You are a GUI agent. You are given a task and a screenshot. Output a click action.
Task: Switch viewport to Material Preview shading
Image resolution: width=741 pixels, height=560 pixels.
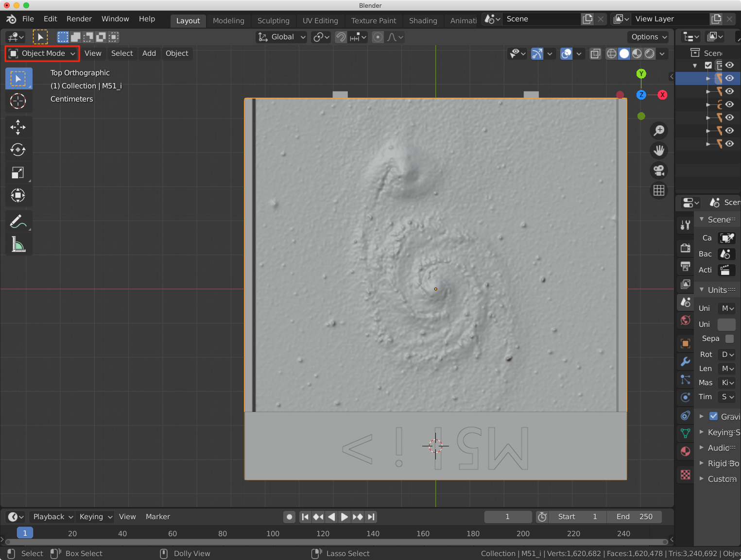coord(637,53)
